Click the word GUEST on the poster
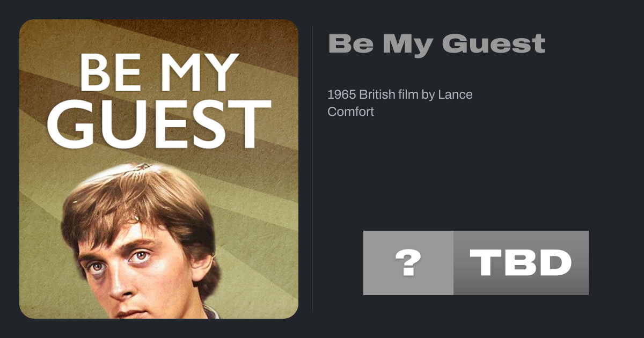The height and width of the screenshot is (338, 644). click(x=159, y=124)
